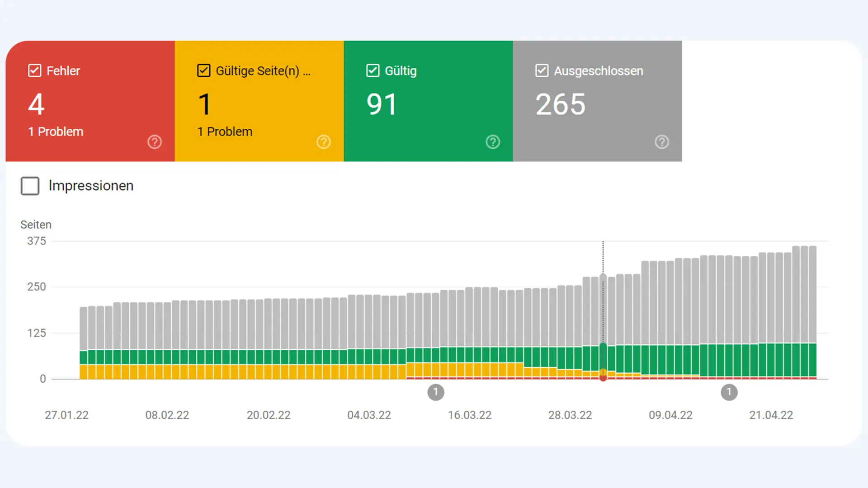Click the 20.02.22 date axis label
The width and height of the screenshot is (868, 488).
pos(269,415)
